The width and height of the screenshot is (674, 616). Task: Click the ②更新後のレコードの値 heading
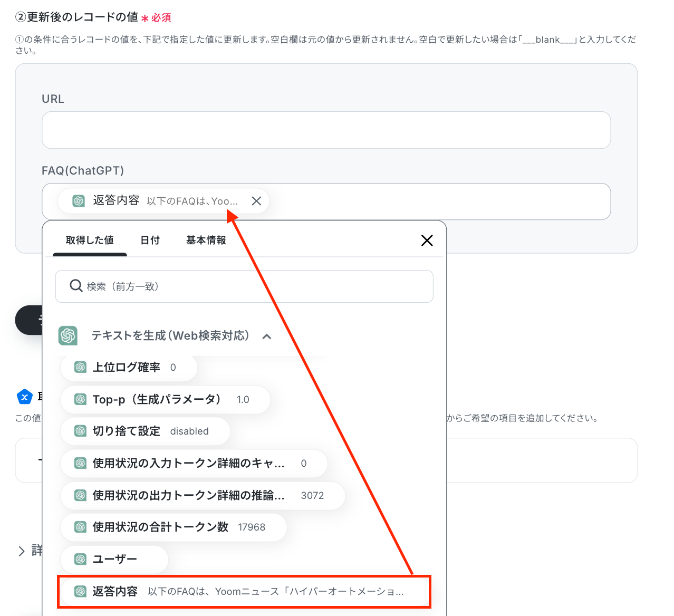coord(77,17)
